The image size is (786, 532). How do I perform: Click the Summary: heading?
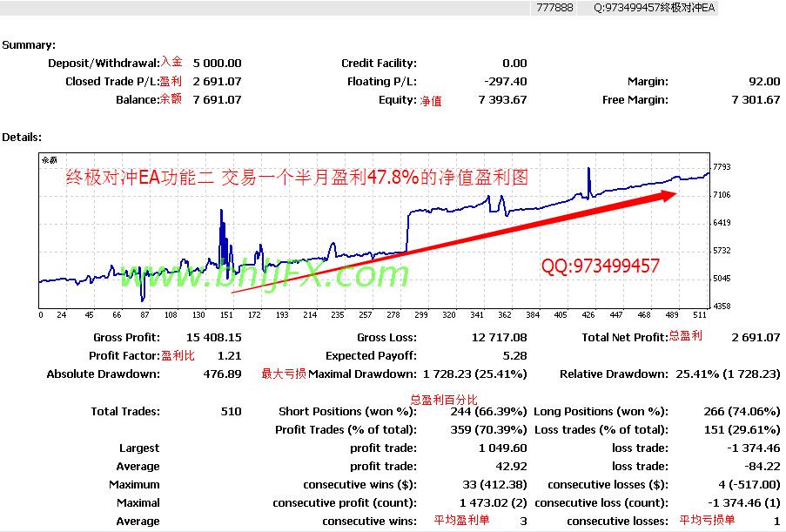(x=29, y=45)
